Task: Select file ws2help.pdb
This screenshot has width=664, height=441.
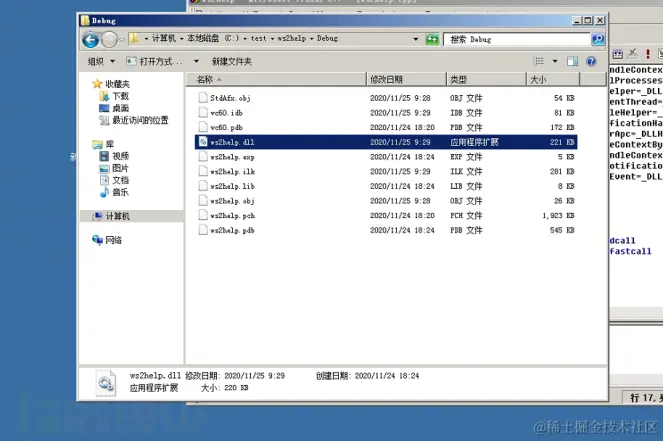Action: pyautogui.click(x=232, y=230)
